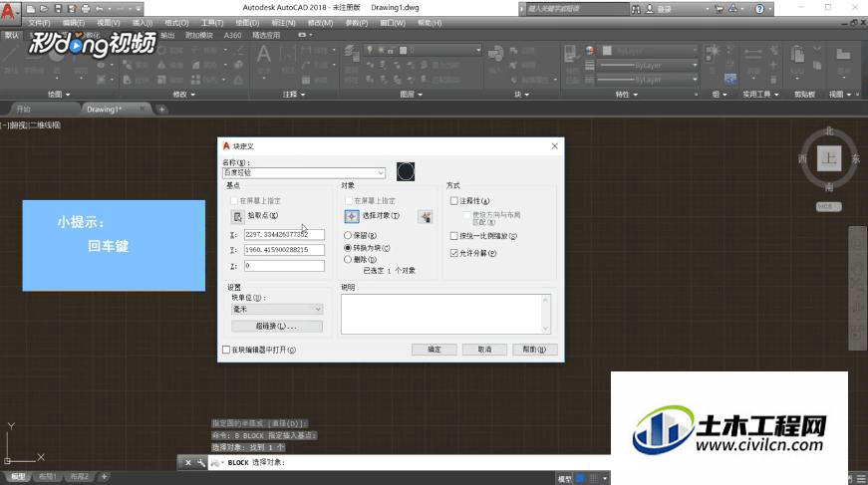Image resolution: width=868 pixels, height=485 pixels.
Task: Click the Undo arrow in quick access toolbar
Action: 99,9
